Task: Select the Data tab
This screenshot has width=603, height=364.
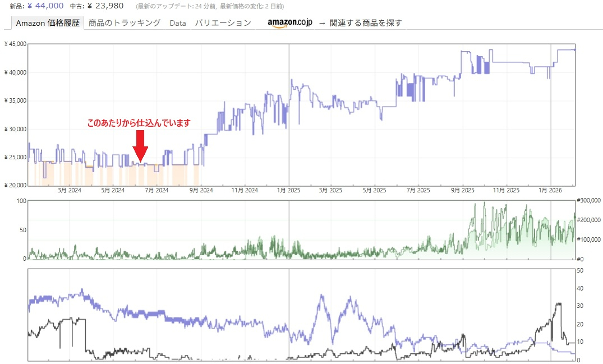Action: 178,23
